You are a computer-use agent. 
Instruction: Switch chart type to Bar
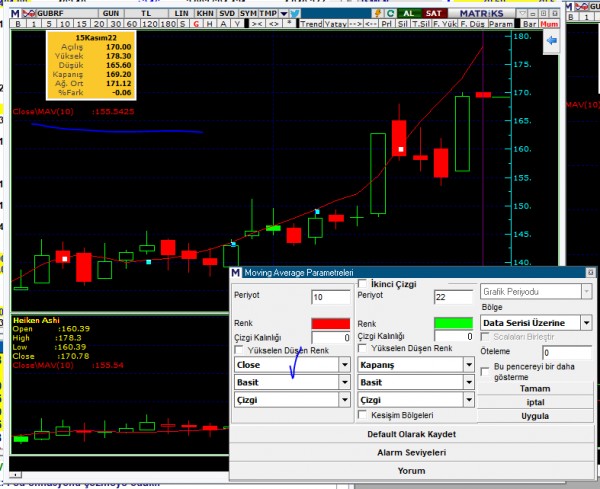[x=530, y=24]
